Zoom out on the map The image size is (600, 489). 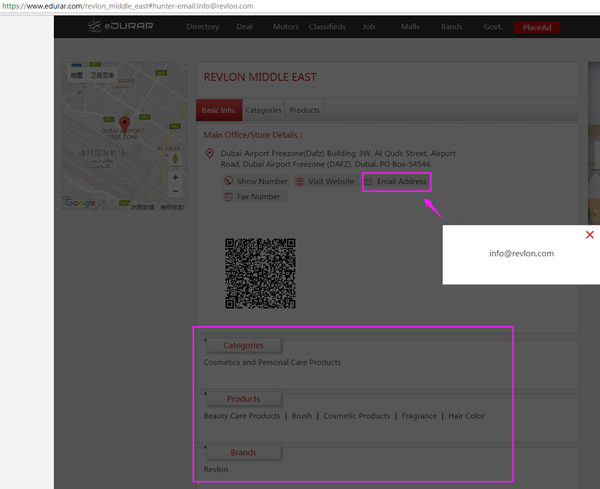coord(176,191)
